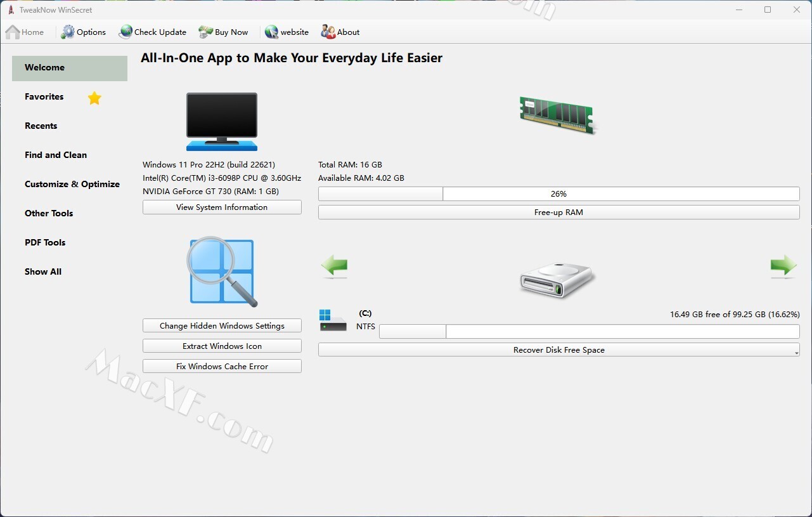Open the Recents section
The height and width of the screenshot is (517, 812).
[41, 126]
